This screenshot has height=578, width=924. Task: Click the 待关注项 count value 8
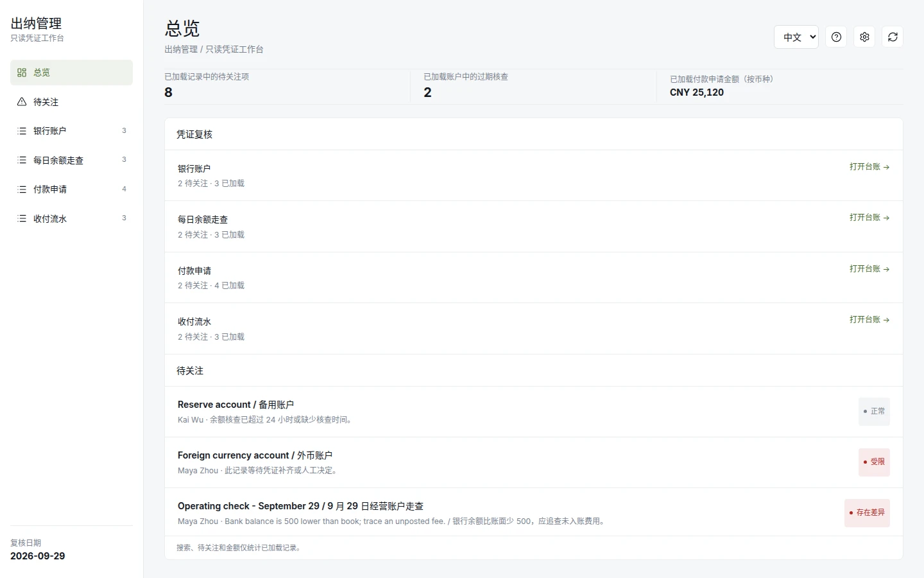[168, 92]
